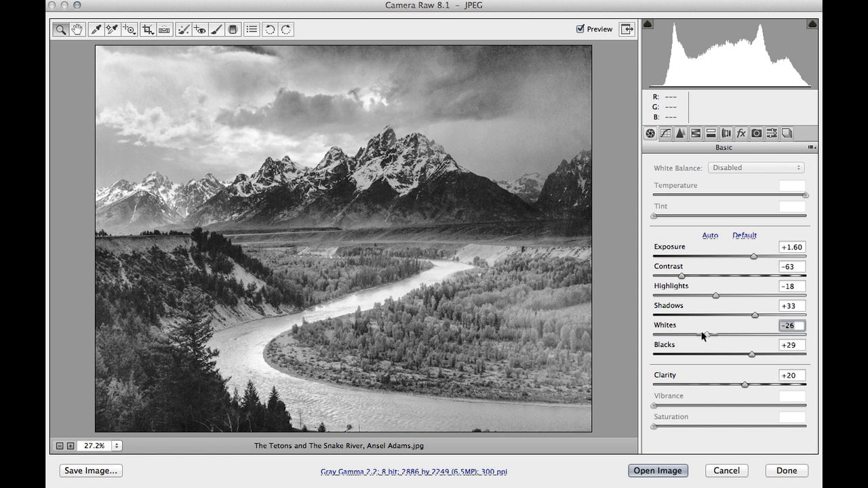868x488 pixels.
Task: Click the Shadows slider handle
Action: click(755, 315)
